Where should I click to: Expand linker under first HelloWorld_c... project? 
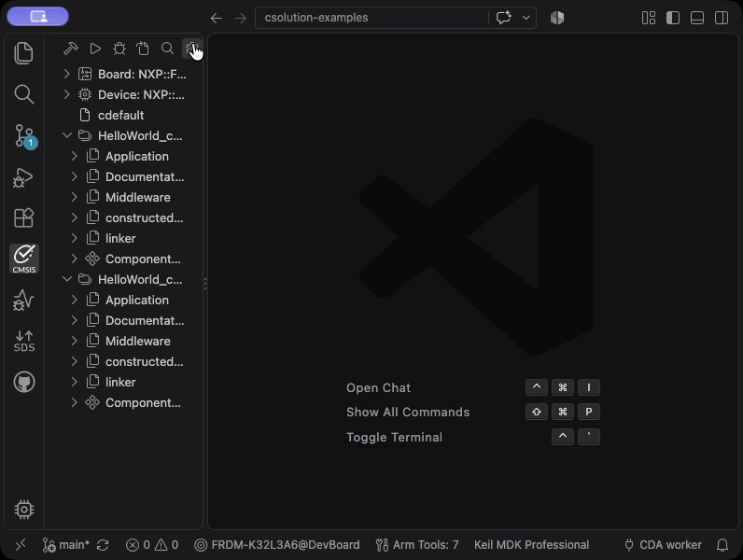pyautogui.click(x=75, y=238)
